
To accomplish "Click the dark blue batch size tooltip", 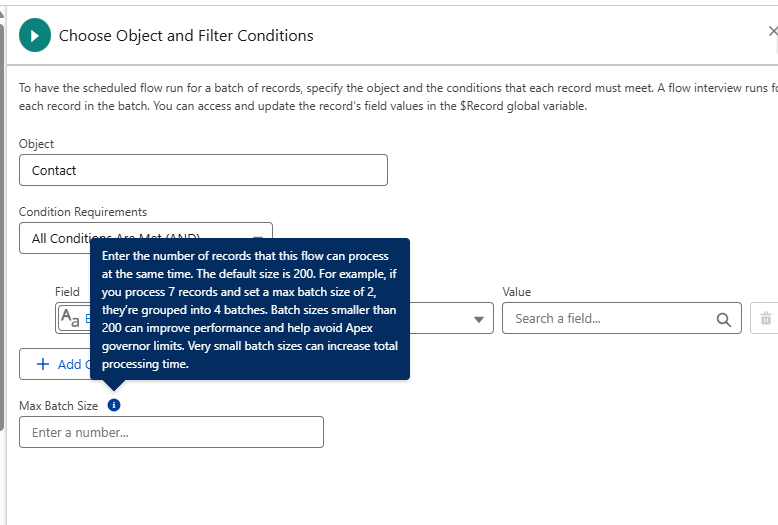I will (250, 309).
